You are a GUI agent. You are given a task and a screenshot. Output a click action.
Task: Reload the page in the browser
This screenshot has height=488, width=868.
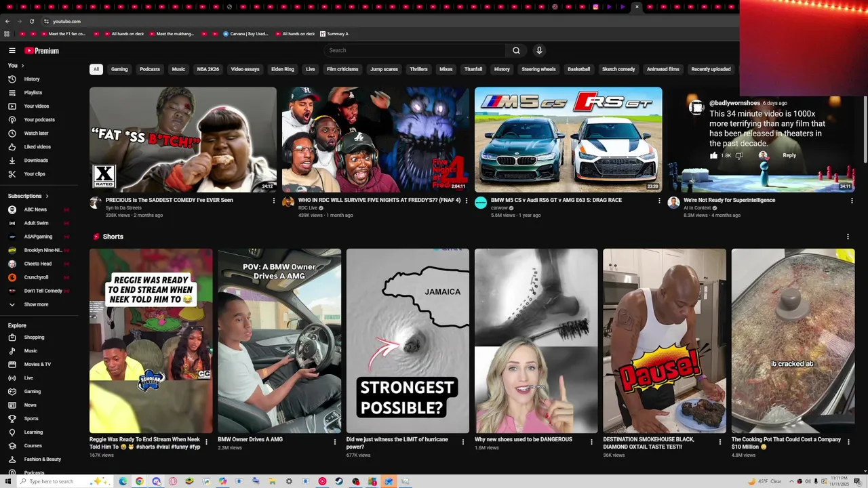31,21
